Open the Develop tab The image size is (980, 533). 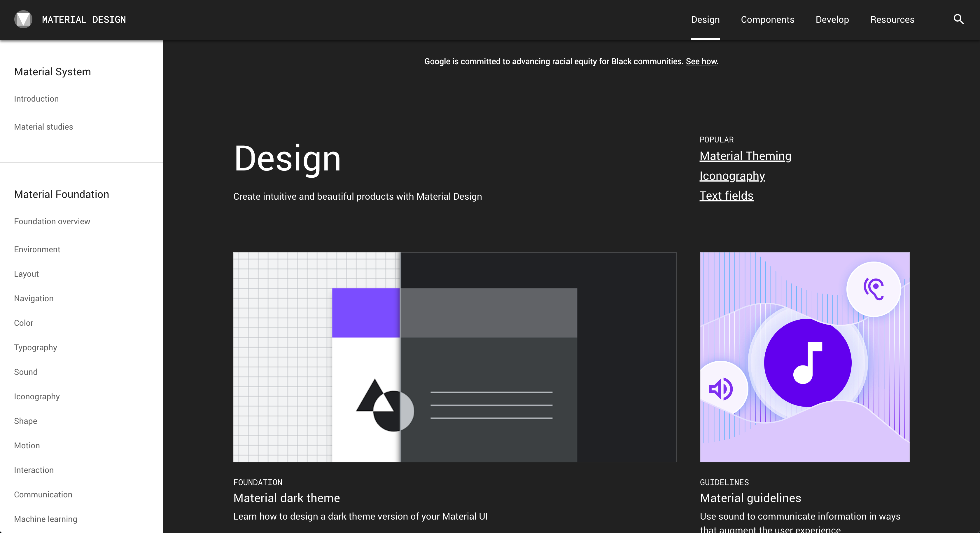[832, 20]
